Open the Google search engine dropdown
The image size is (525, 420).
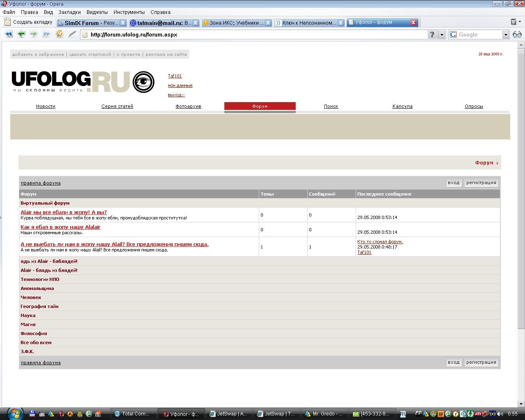[506, 35]
